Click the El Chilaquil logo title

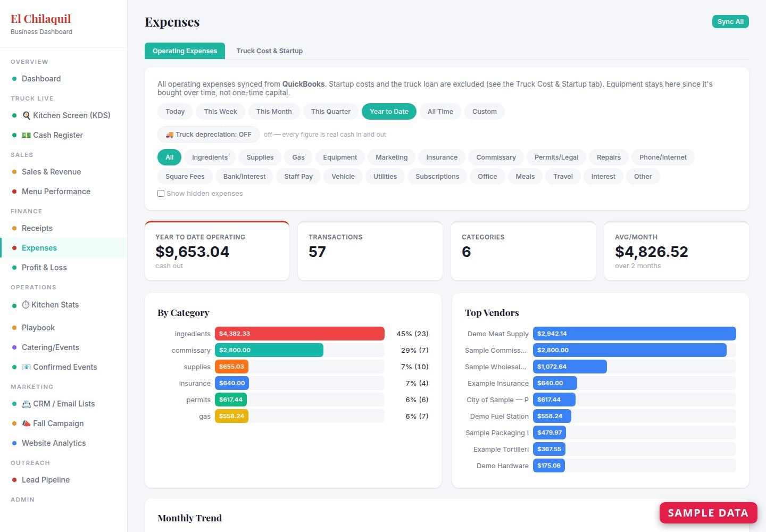[x=41, y=19]
